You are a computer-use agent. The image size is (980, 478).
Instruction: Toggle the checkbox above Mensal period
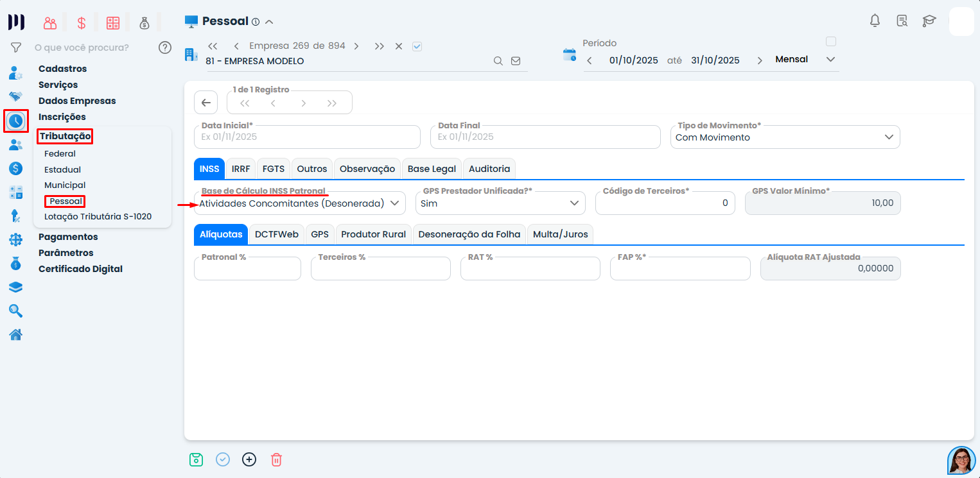coord(831,42)
